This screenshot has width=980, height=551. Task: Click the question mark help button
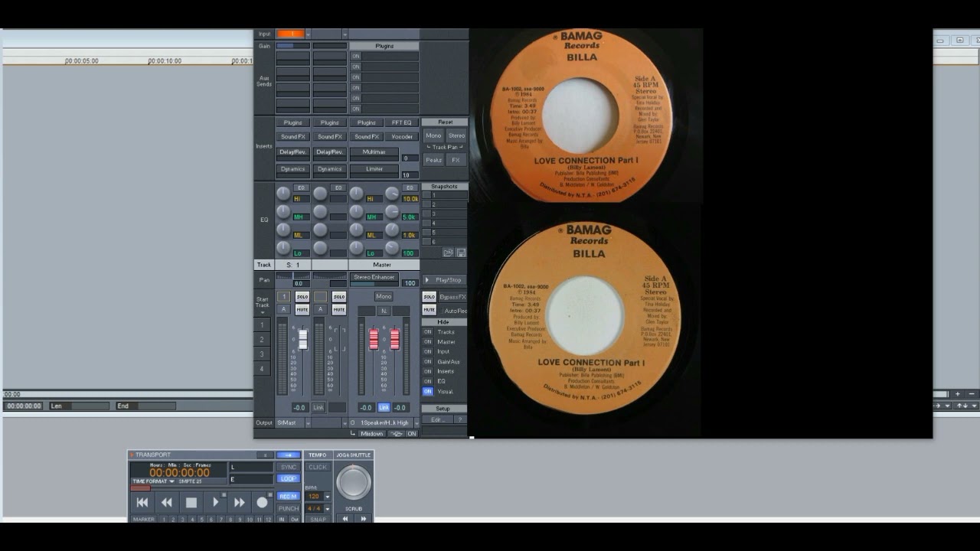[x=460, y=419]
